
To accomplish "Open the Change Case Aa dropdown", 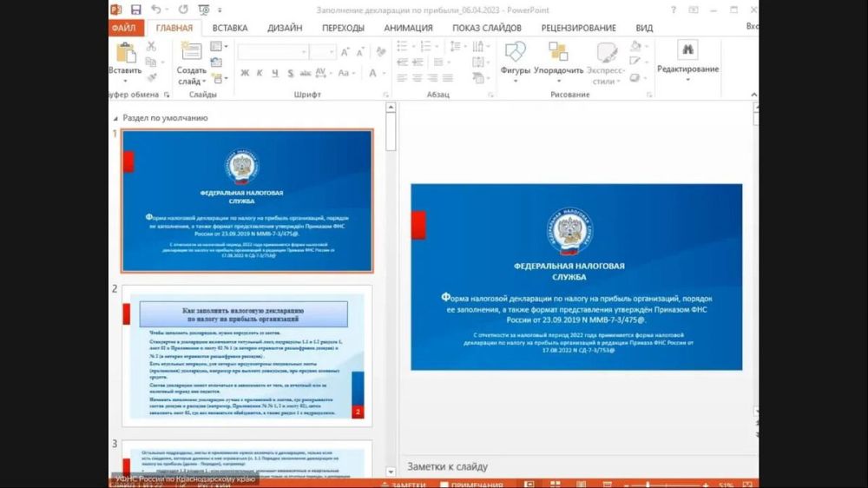I will click(346, 73).
